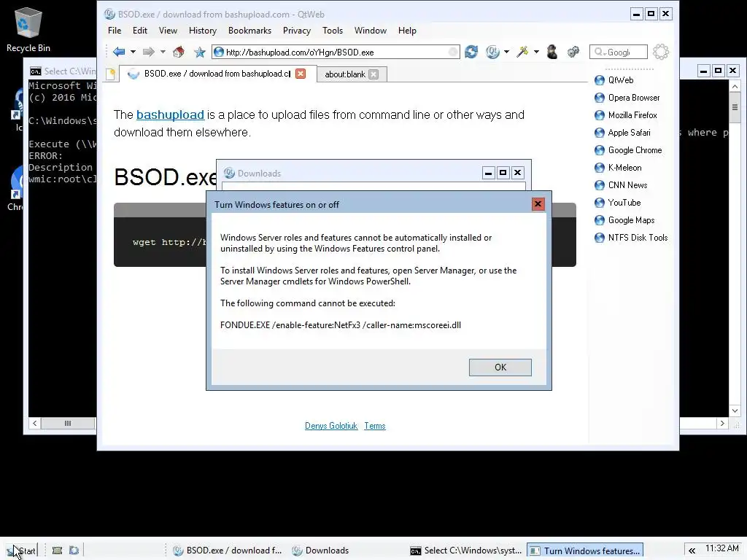Go forward with the gray forward arrow
This screenshot has height=560, width=747.
[149, 52]
